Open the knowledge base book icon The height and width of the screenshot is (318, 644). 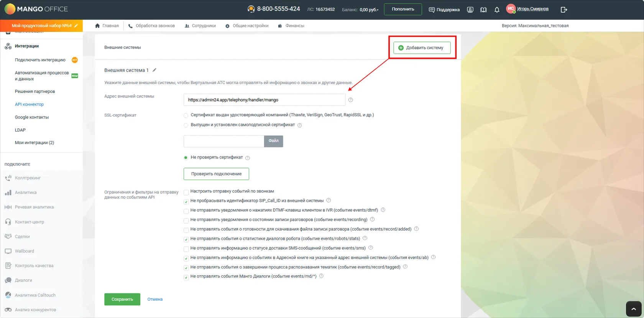[x=483, y=10]
